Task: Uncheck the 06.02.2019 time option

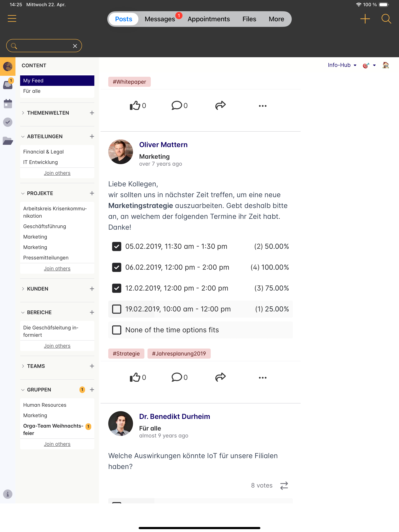Action: pos(117,267)
